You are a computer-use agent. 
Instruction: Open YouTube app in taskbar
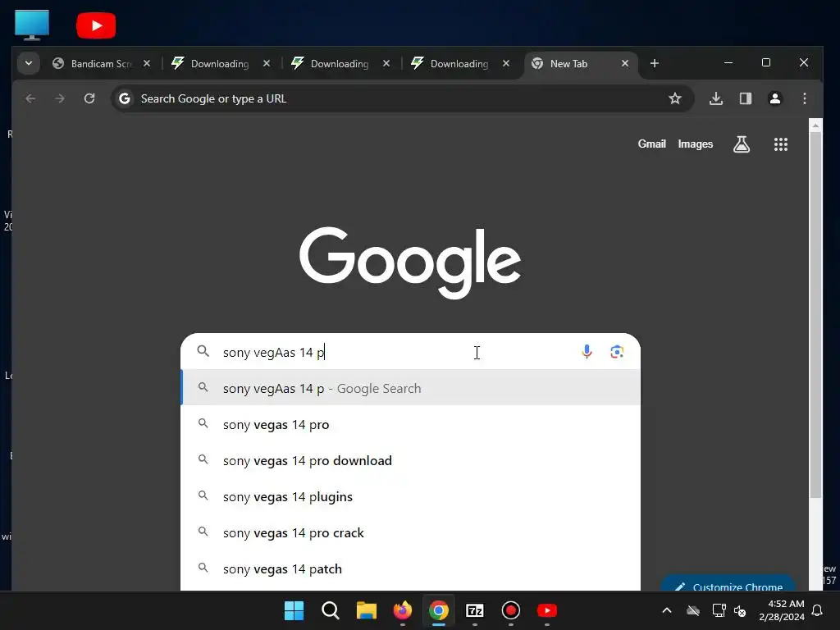tap(547, 610)
